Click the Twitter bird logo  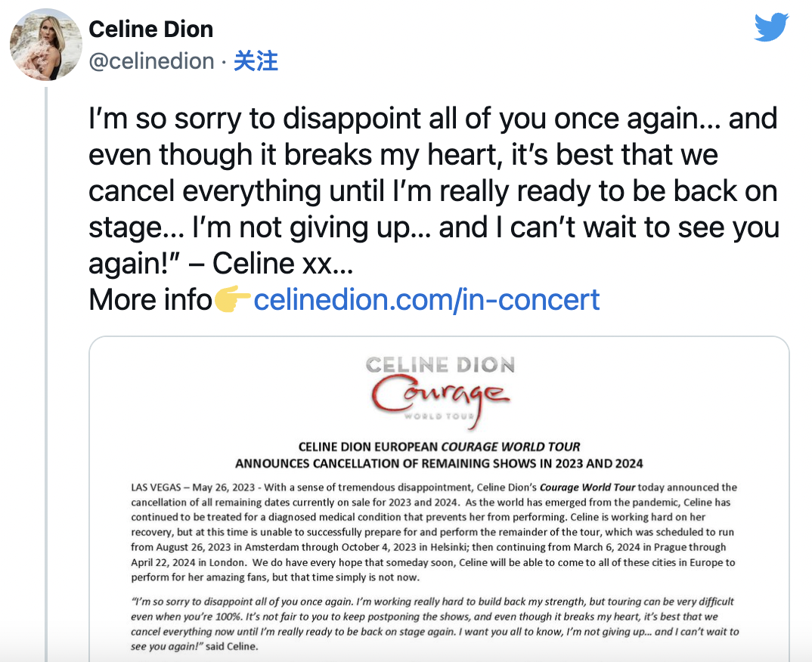pos(772,28)
